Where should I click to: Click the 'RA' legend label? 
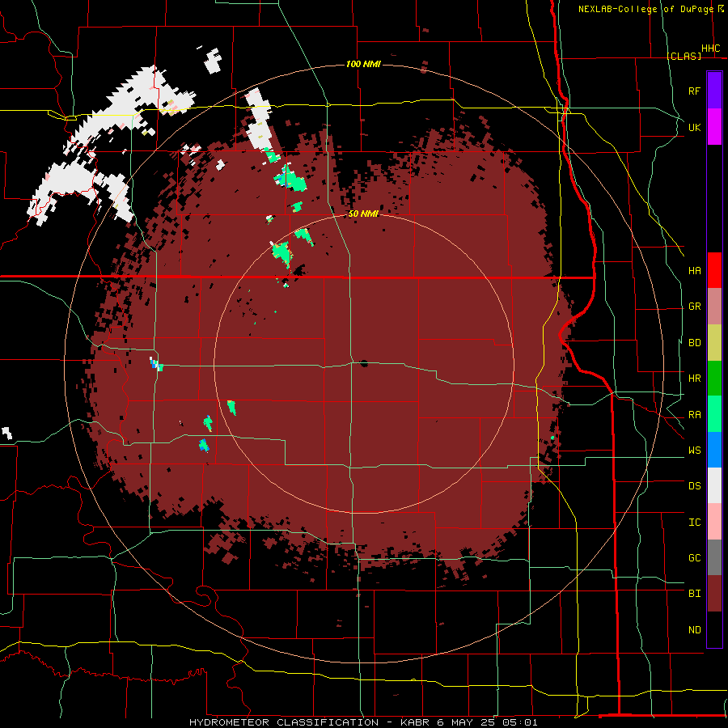694,415
